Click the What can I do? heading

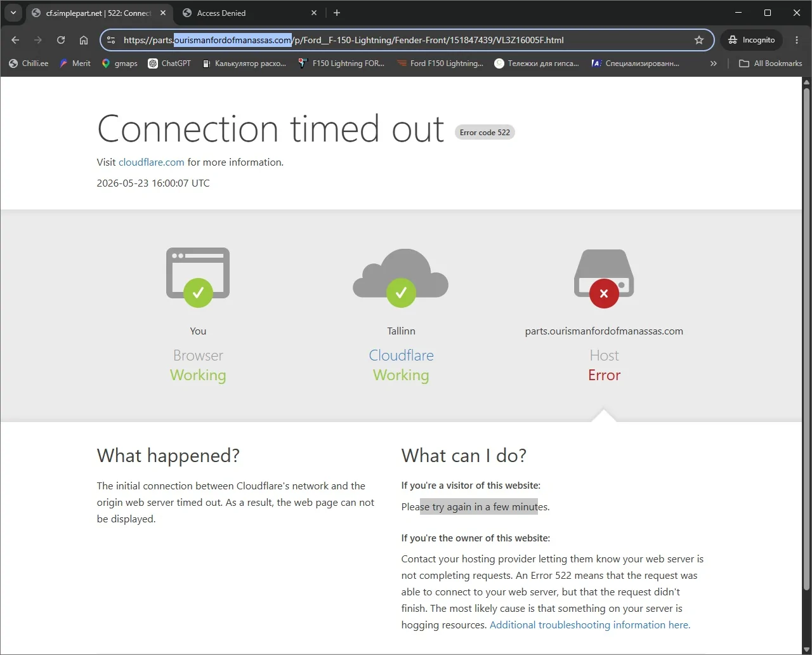pos(464,456)
